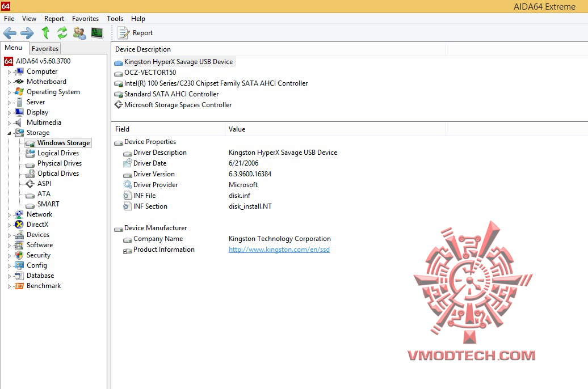Viewport: 588px width, 389px height.
Task: Select Motherboard icon in tree
Action: (19, 82)
